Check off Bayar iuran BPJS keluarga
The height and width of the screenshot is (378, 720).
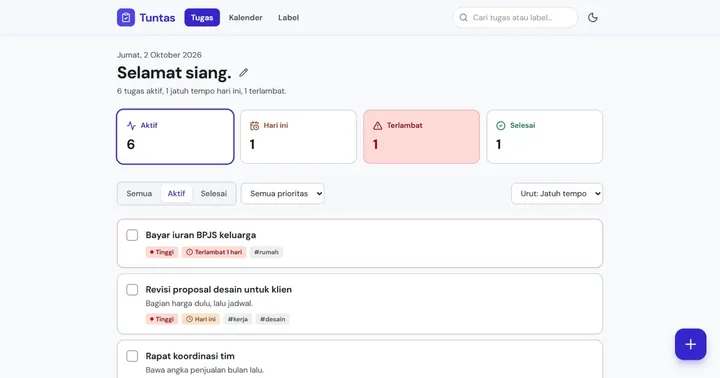[132, 235]
